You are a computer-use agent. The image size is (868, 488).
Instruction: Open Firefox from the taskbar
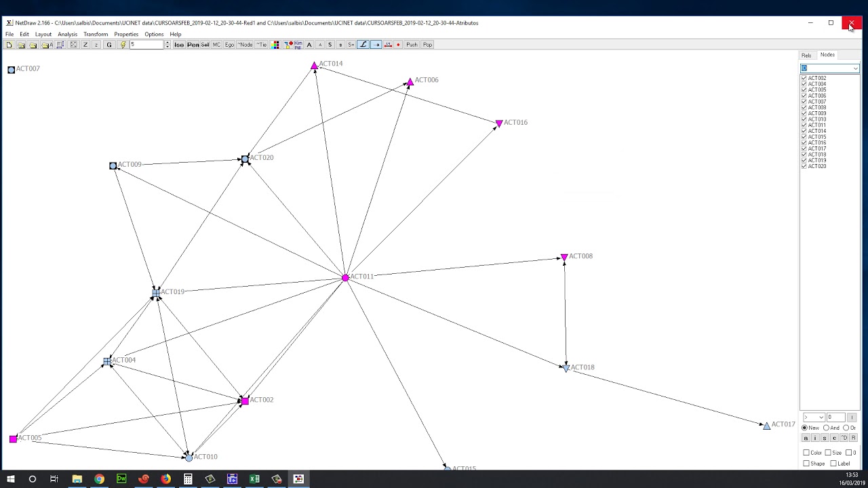point(165,479)
